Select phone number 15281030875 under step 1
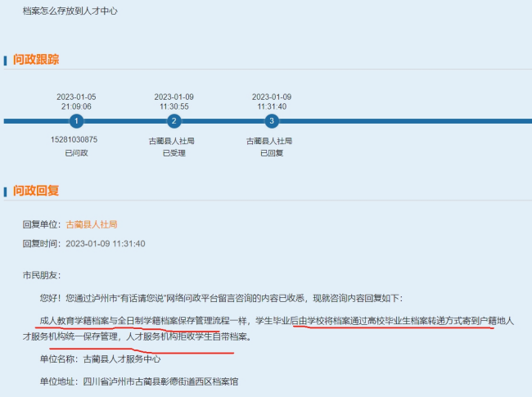The width and height of the screenshot is (532, 397). pos(74,140)
